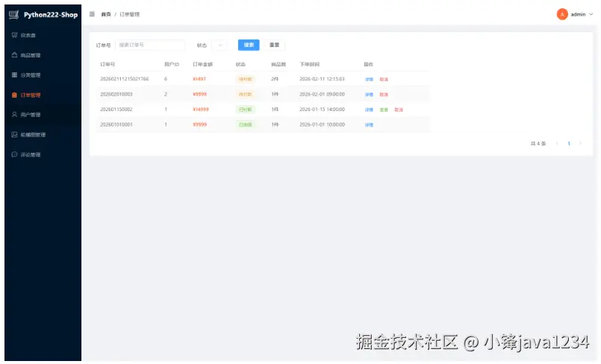Image resolution: width=601 pixels, height=364 pixels.
Task: View 详情 for order 202602010003
Action: [369, 95]
